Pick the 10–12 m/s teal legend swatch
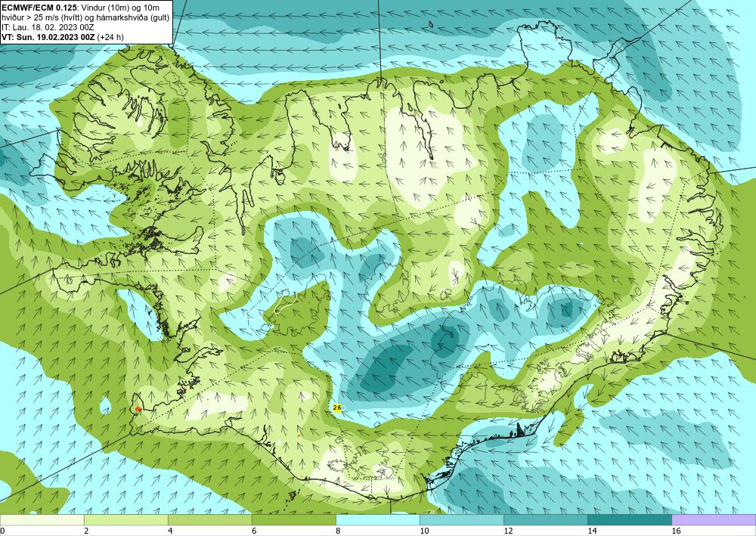The width and height of the screenshot is (756, 536). pos(461,519)
